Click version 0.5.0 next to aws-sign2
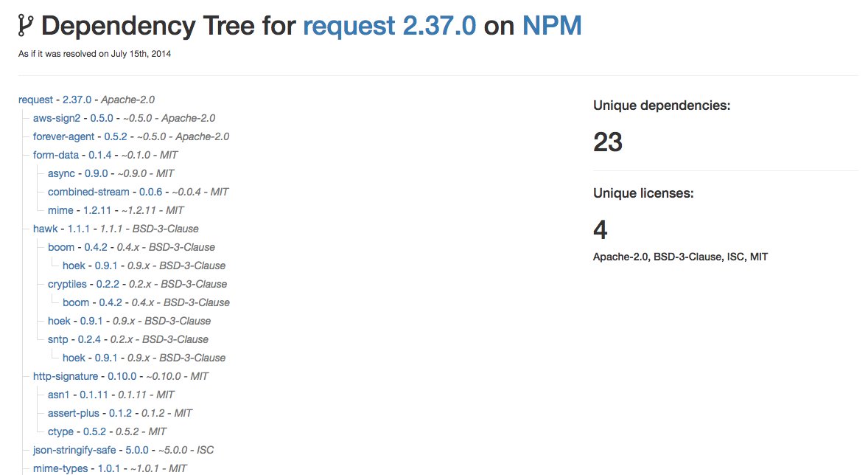 pos(102,118)
